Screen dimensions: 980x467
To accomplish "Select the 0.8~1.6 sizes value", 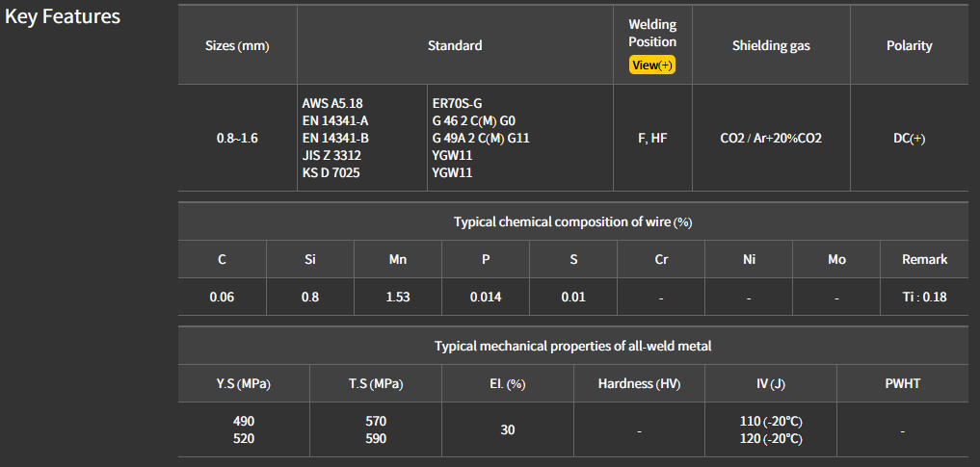I will 237,138.
